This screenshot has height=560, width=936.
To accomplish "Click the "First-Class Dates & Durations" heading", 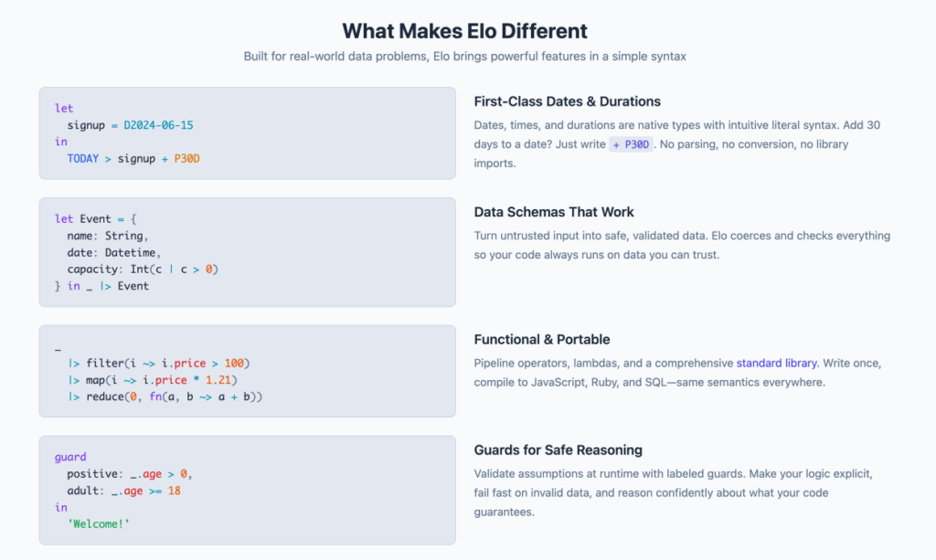I will pyautogui.click(x=567, y=101).
